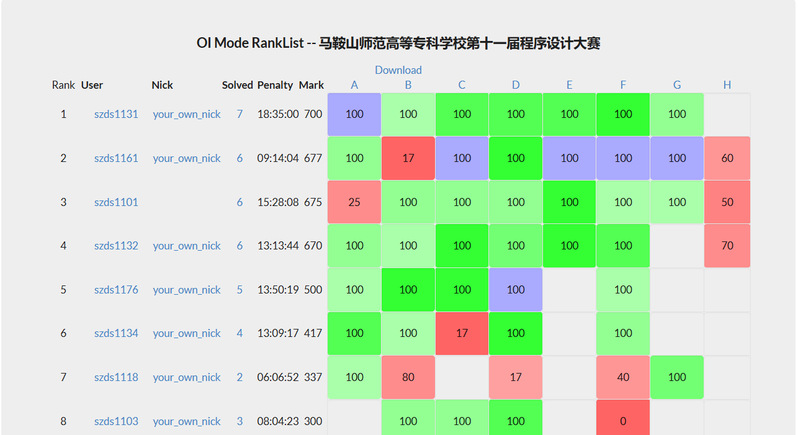Click solved count 2 in szds1118's row

[239, 377]
